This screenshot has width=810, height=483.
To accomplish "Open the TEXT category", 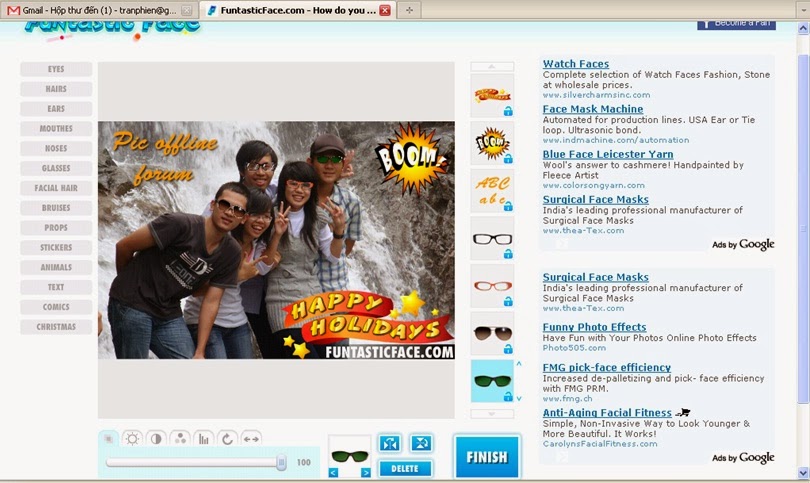I will pos(56,287).
